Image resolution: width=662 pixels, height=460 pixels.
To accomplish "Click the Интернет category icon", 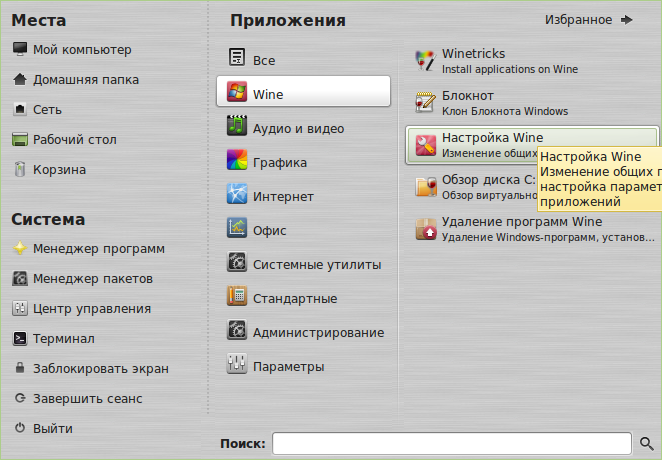I will coord(237,194).
